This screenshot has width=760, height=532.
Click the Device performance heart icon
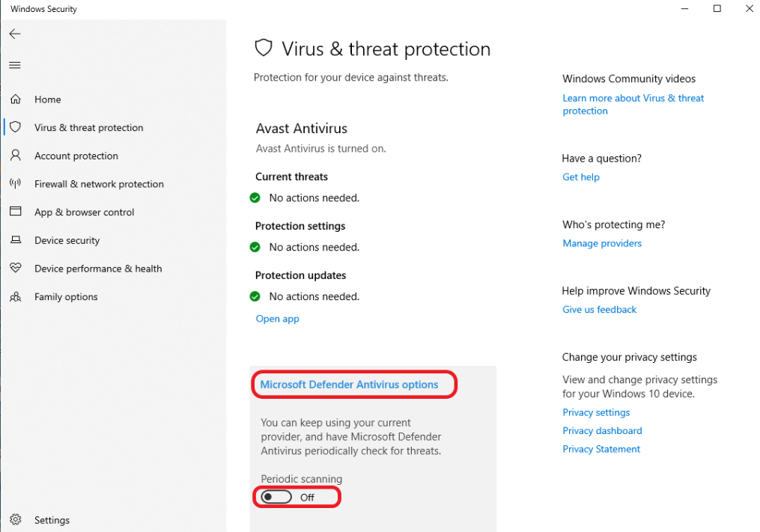[x=15, y=269]
